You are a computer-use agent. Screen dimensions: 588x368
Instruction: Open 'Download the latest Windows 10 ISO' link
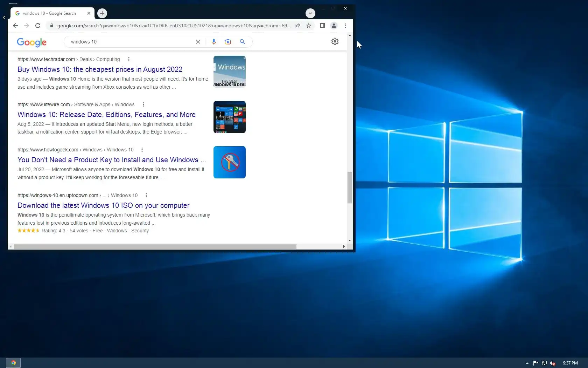(x=104, y=205)
